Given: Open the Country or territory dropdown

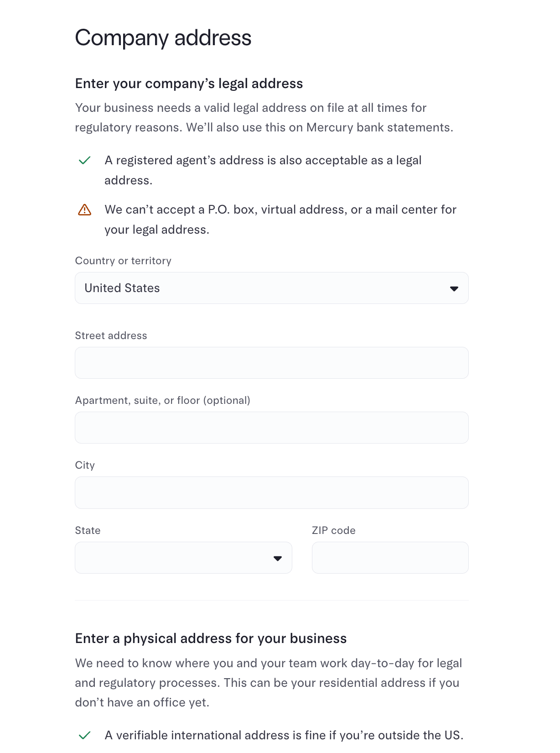Looking at the screenshot, I should [271, 288].
